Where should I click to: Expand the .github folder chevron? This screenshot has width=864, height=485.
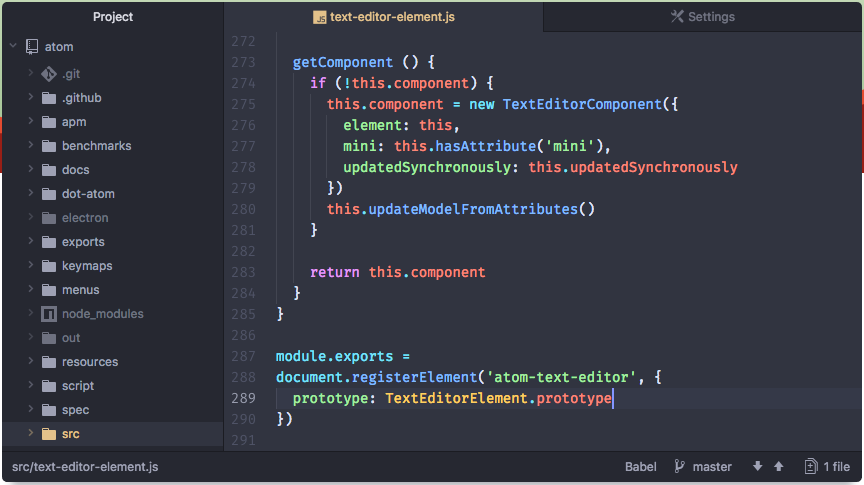[x=31, y=96]
